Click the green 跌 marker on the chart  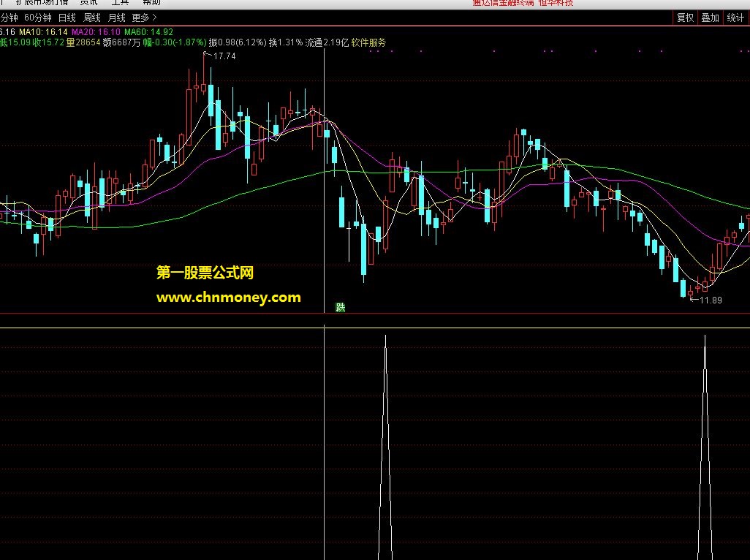(x=341, y=308)
